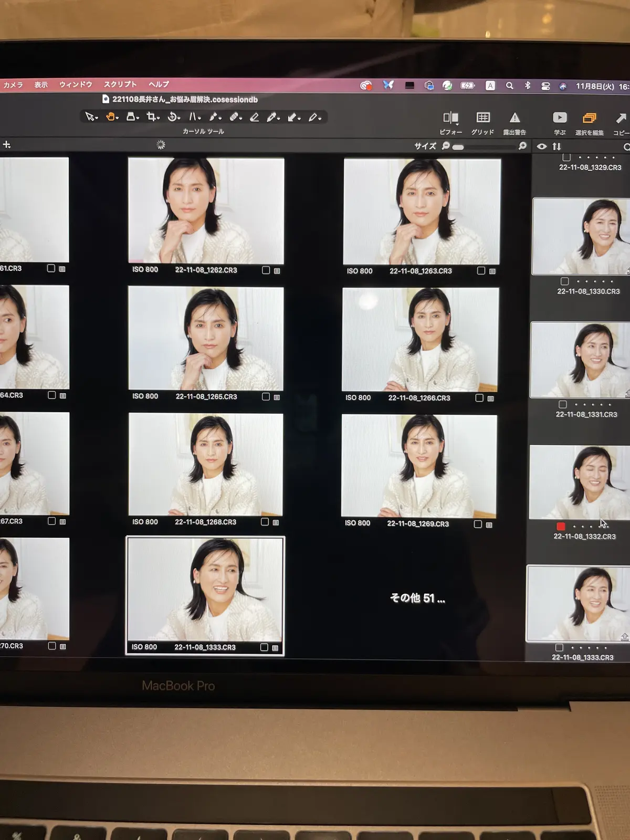Select the brush mask tool
630x840 pixels.
point(215,117)
